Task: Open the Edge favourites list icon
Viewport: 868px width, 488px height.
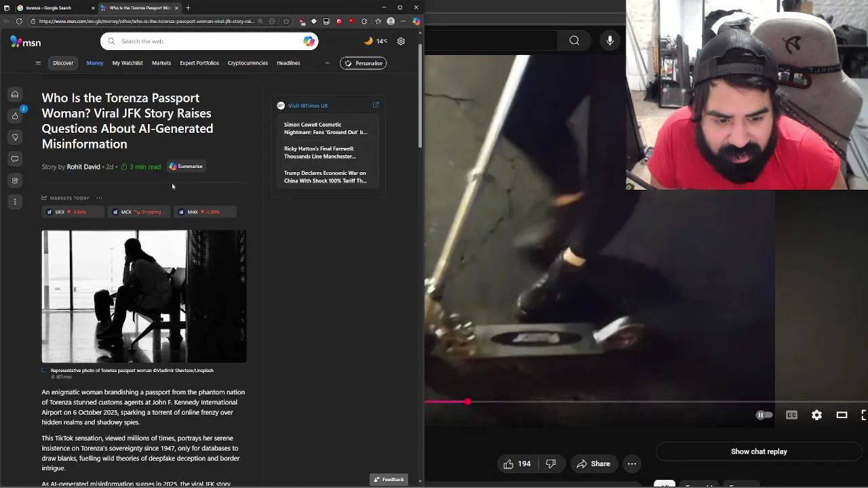Action: coord(378,21)
